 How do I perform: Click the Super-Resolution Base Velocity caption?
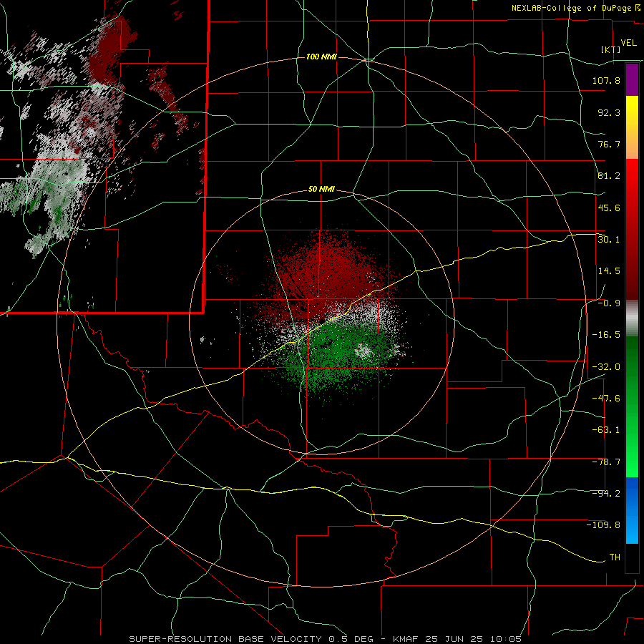tap(326, 639)
